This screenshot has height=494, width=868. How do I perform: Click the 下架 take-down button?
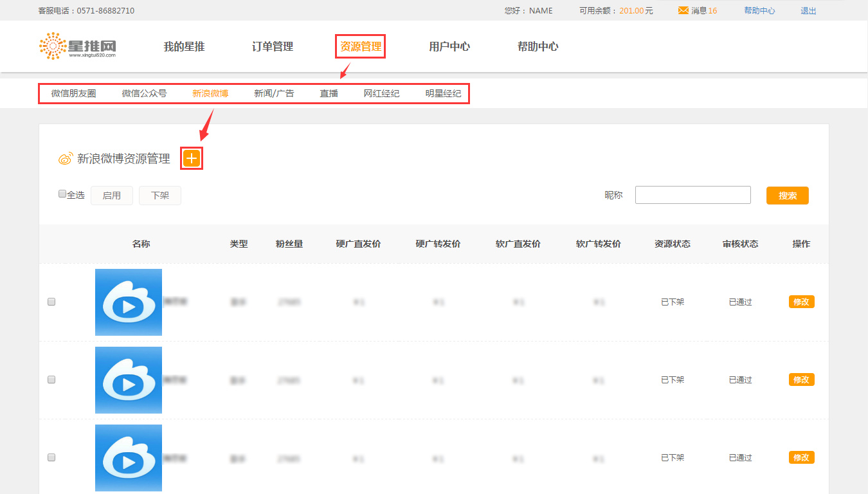(160, 196)
